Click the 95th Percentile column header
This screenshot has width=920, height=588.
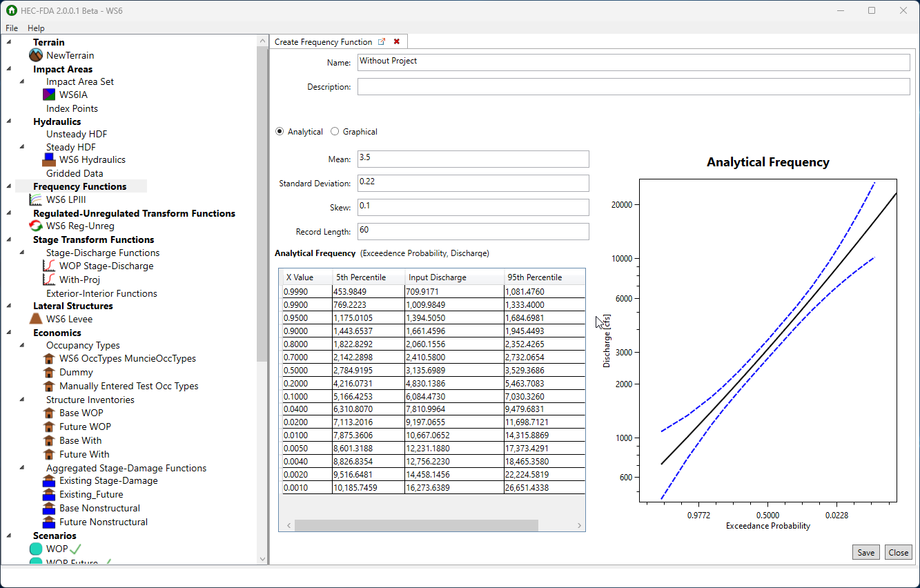coord(545,277)
